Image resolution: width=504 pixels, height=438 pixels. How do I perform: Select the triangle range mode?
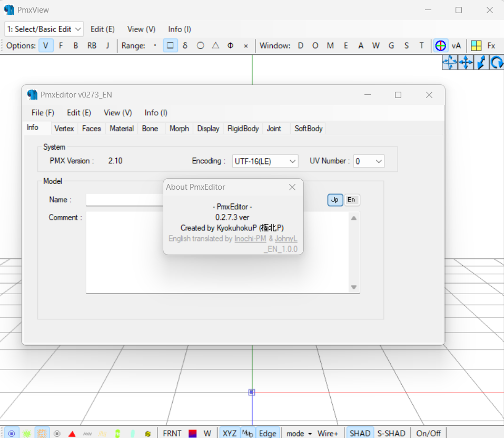tap(215, 45)
